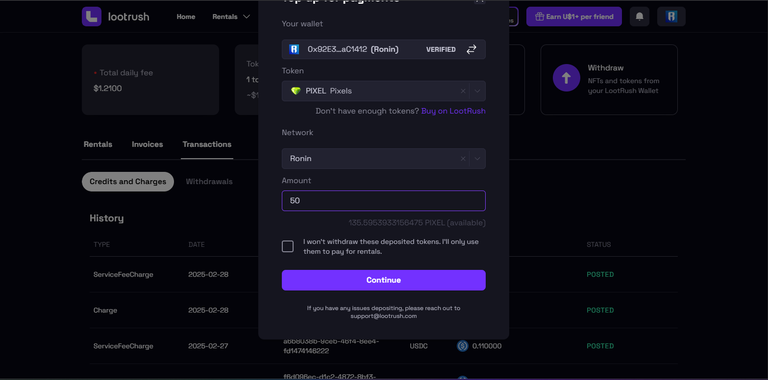The image size is (768, 380).
Task: Click the wallet address 0x92E3...aC1412 field
Action: tap(384, 49)
